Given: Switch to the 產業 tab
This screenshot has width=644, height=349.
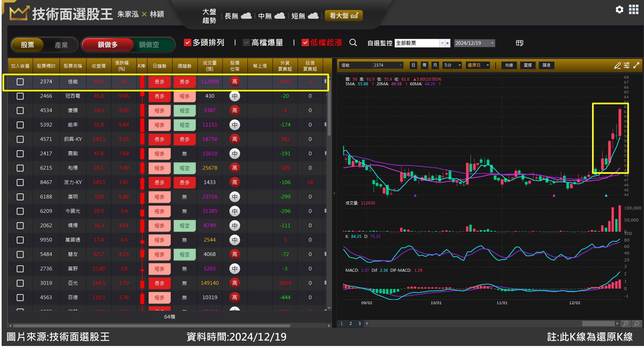Looking at the screenshot, I should click(x=61, y=45).
